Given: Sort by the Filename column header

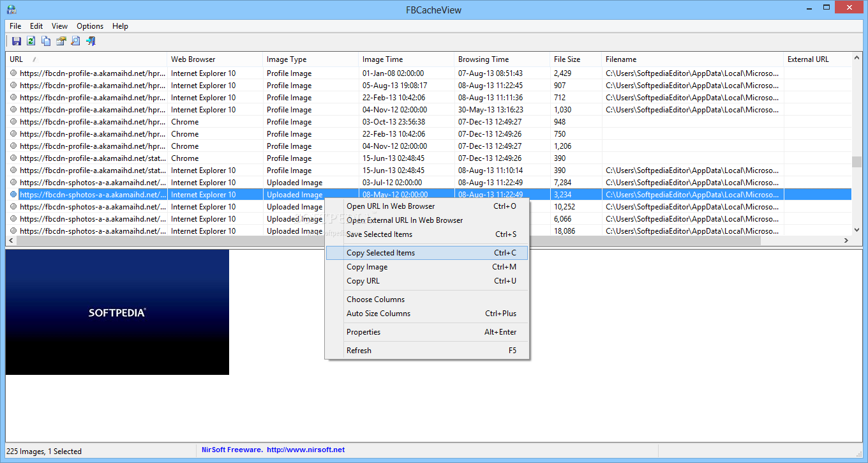Looking at the screenshot, I should [693, 59].
